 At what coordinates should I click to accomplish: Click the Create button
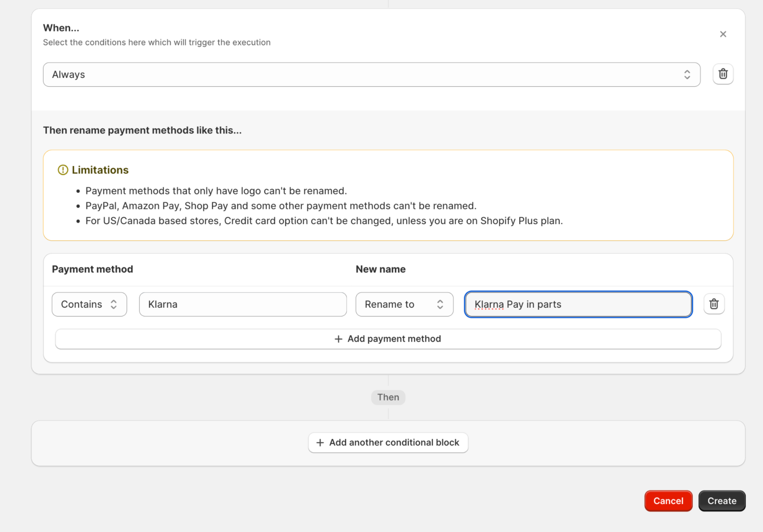click(722, 501)
